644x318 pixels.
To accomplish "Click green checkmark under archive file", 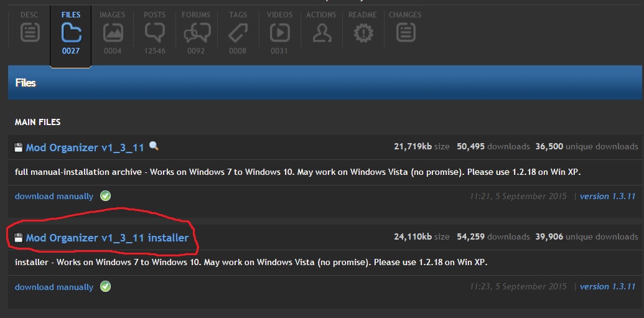I will [x=106, y=195].
